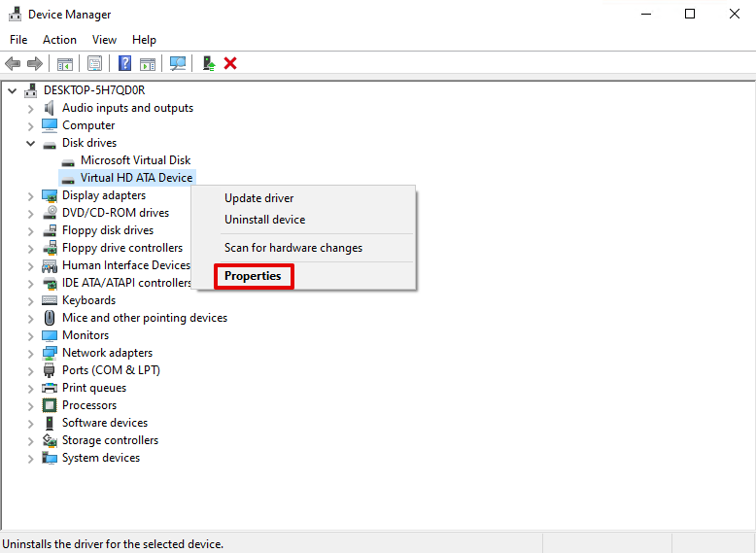Select Update driver in context menu
This screenshot has height=553, width=756.
coord(258,198)
